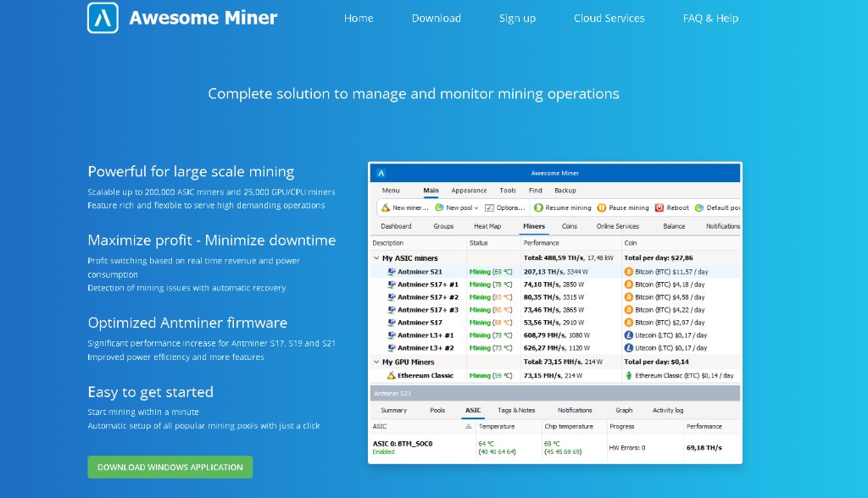This screenshot has width=868, height=498.
Task: Click the Default pool icon
Action: [699, 207]
